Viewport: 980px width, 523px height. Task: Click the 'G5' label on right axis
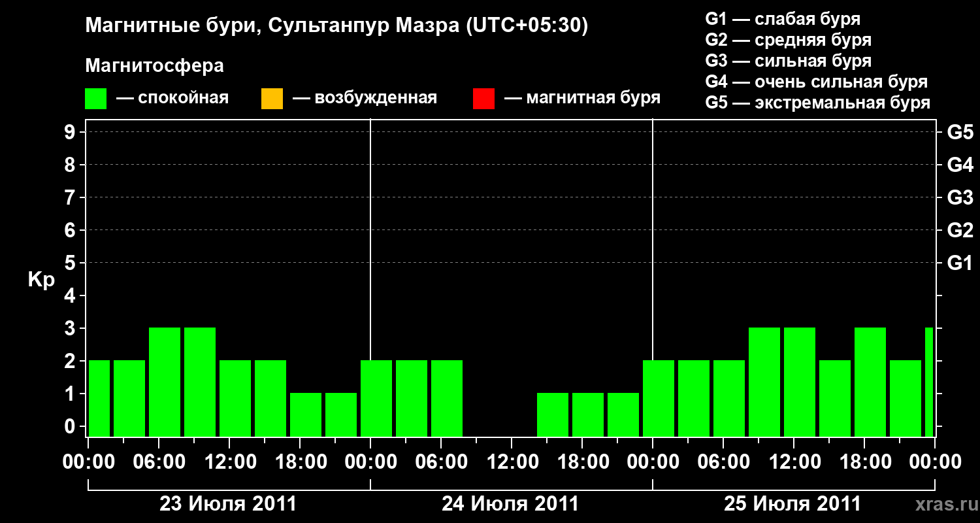960,132
